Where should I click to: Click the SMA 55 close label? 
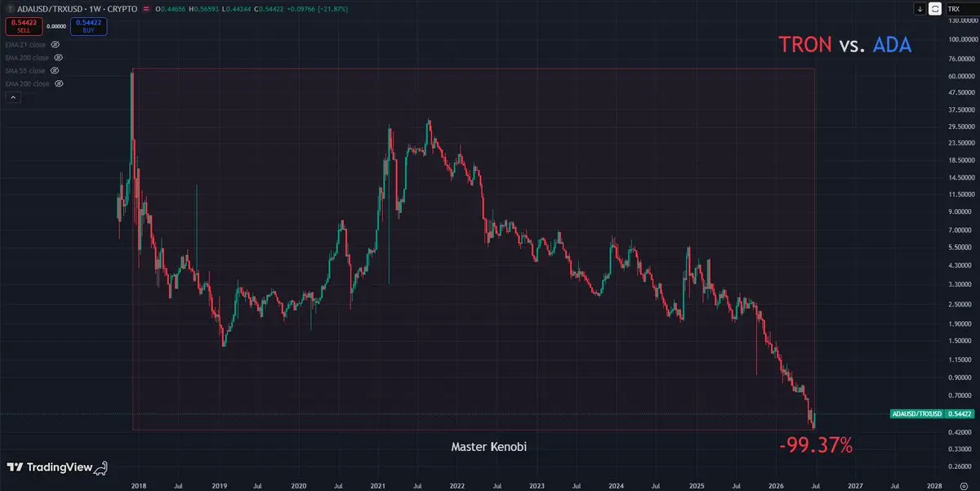(x=25, y=70)
